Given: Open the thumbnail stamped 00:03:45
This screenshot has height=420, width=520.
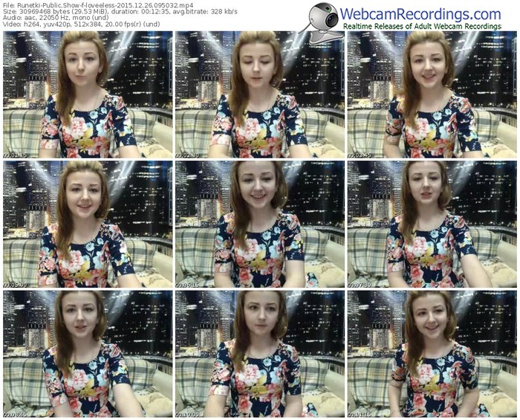Looking at the screenshot, I should pos(431,94).
